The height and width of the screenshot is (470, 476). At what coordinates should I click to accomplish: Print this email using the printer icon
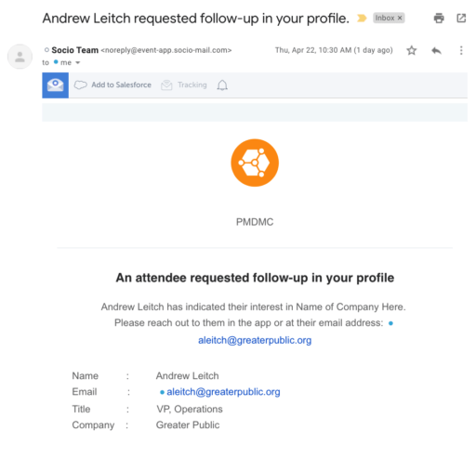(439, 19)
